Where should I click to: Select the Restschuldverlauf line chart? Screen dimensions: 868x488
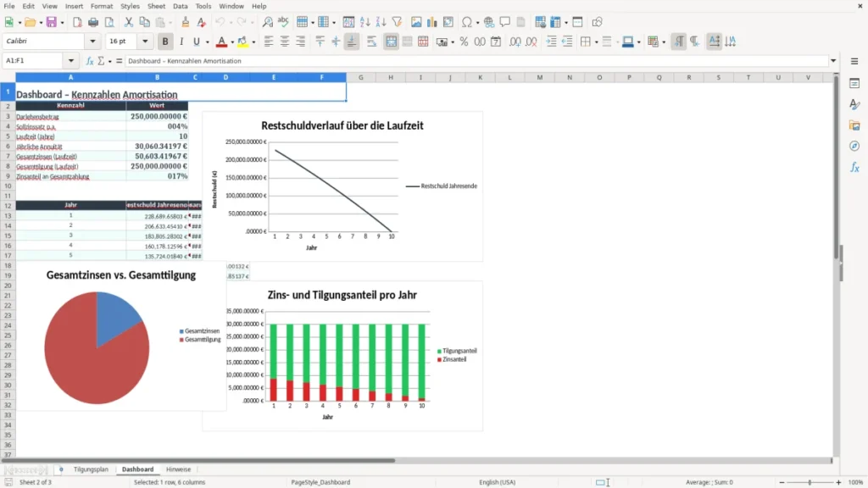click(342, 186)
